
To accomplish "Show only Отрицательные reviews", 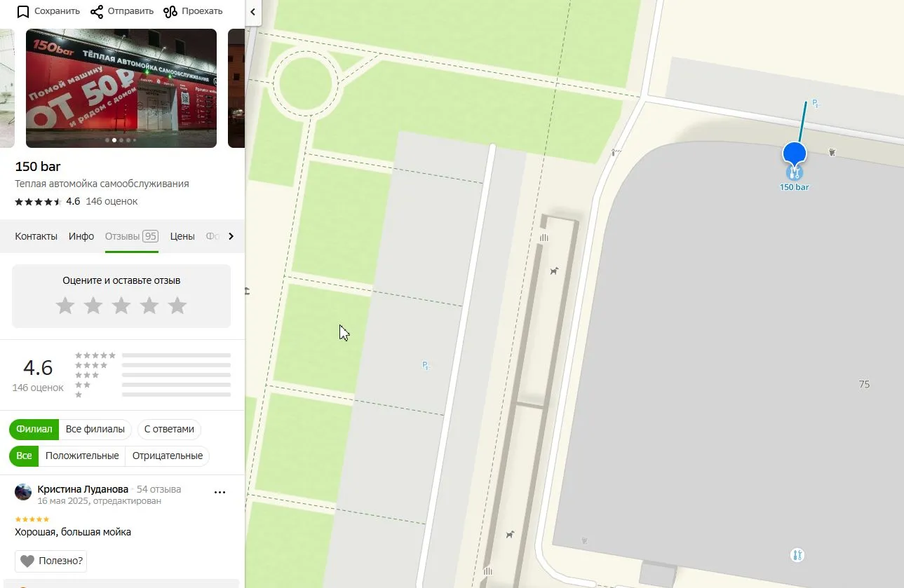I will coord(168,456).
